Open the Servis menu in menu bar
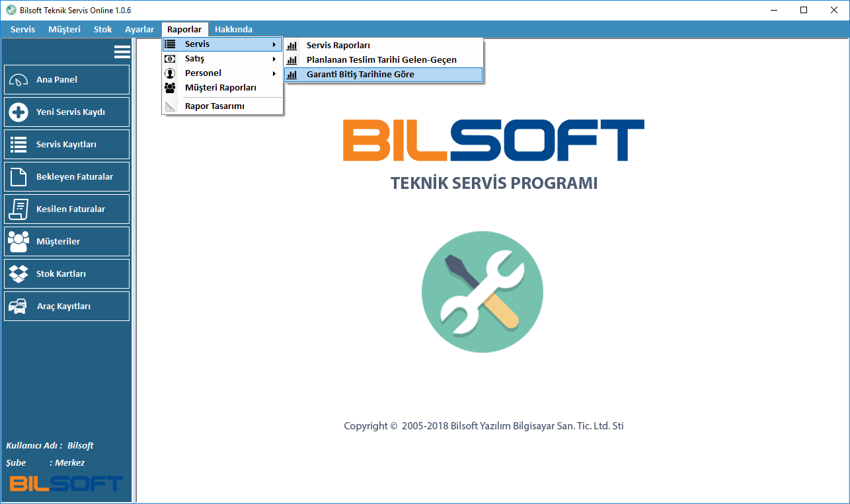Image resolution: width=850 pixels, height=504 pixels. 23,29
